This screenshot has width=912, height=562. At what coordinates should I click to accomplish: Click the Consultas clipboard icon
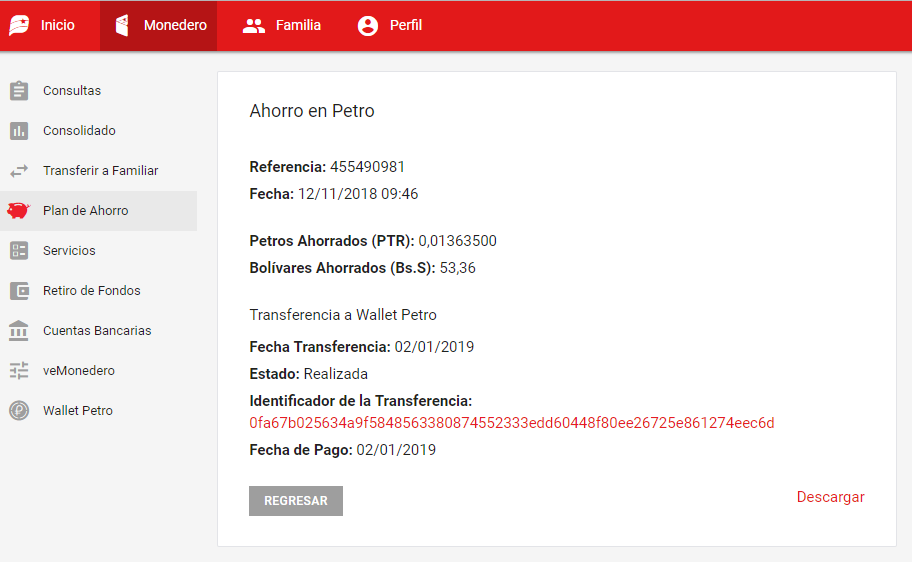[x=19, y=91]
